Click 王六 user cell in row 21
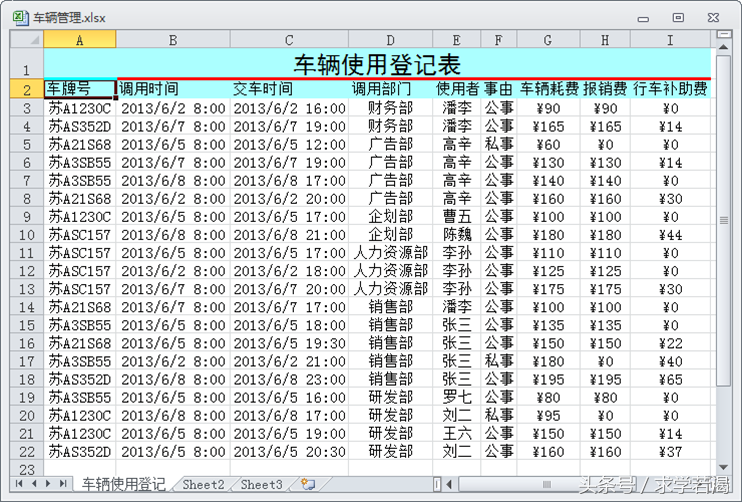The height and width of the screenshot is (502, 742). [x=457, y=433]
